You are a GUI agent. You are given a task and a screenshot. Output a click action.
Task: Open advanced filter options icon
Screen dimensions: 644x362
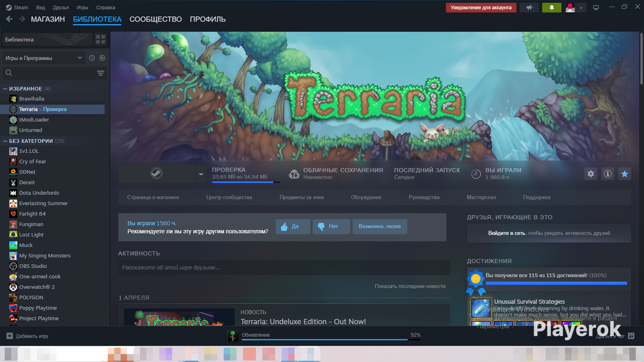click(101, 73)
